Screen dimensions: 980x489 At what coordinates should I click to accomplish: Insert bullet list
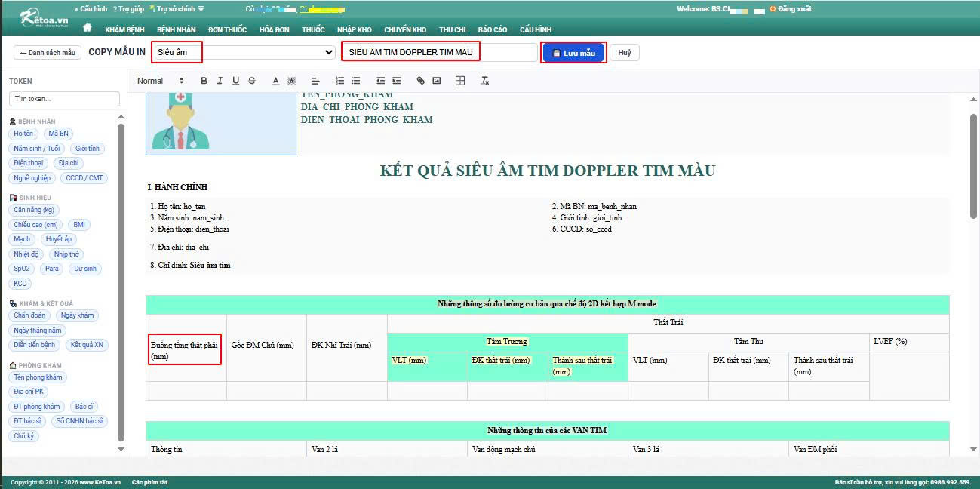(x=356, y=81)
